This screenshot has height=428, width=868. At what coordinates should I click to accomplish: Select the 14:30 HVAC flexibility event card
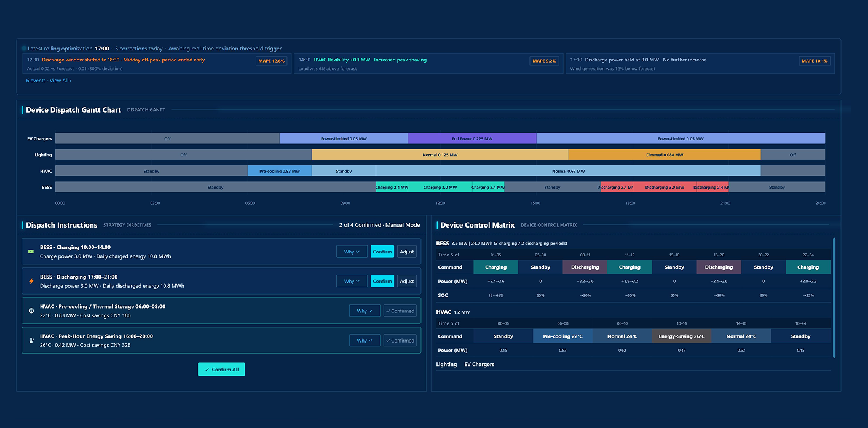click(x=428, y=64)
